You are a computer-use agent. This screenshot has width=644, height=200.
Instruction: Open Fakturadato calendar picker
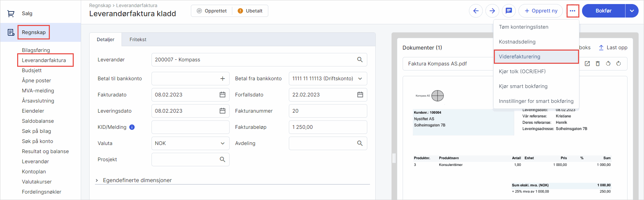coord(223,95)
